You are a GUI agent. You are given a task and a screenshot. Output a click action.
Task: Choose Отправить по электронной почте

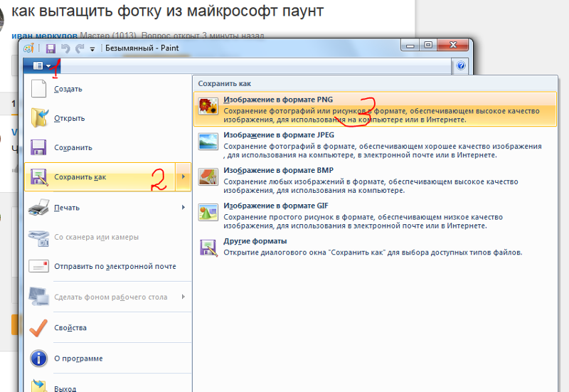click(108, 266)
